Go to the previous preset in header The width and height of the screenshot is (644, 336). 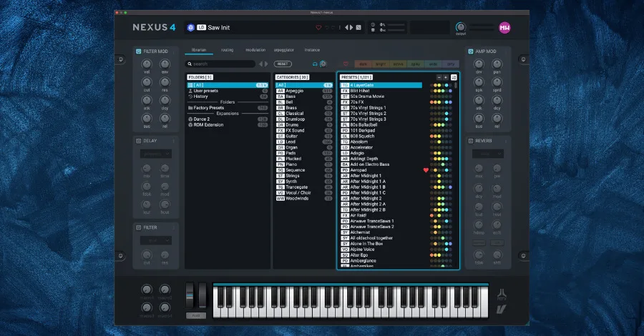(346, 27)
